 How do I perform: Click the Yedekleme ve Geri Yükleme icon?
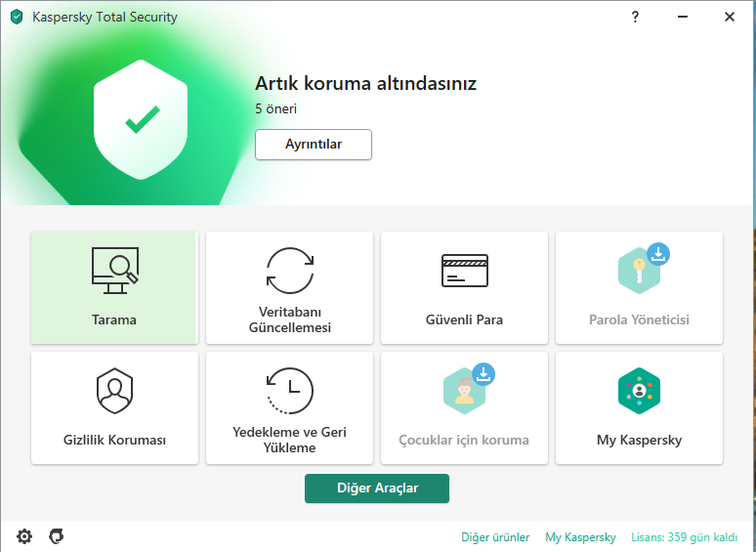(289, 391)
